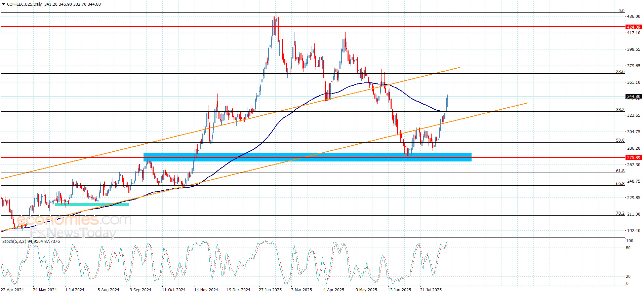Select the 1 Jul 2024 date label
The image size is (644, 294).
pos(75,290)
